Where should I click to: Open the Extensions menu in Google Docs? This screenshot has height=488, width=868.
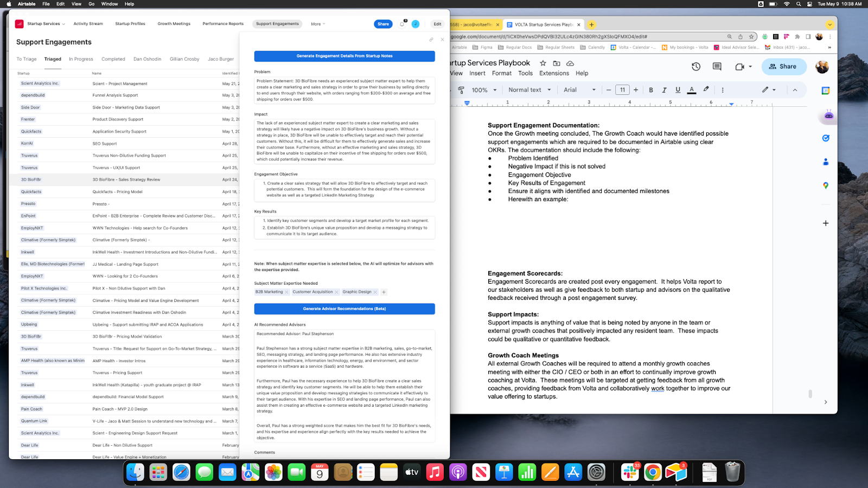[554, 73]
